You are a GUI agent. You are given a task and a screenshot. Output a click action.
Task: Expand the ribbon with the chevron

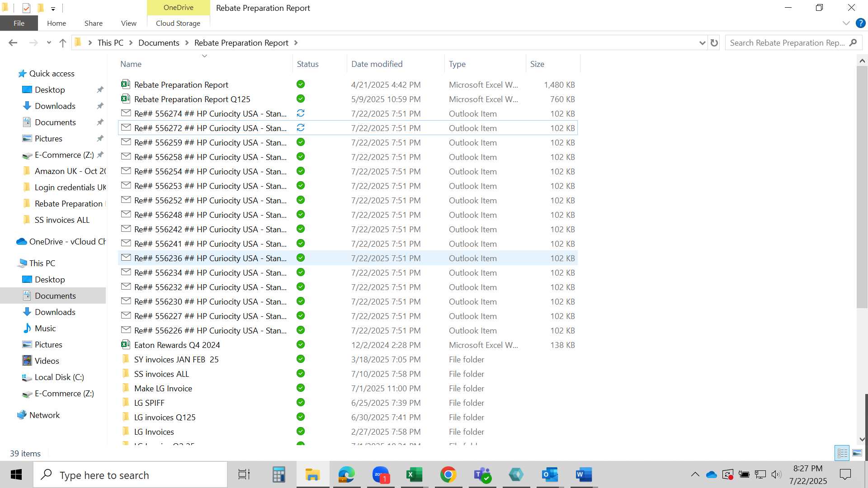point(846,23)
